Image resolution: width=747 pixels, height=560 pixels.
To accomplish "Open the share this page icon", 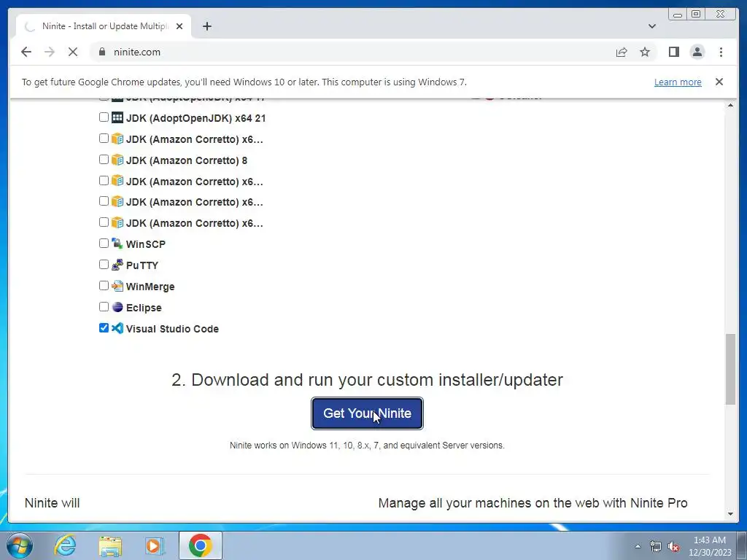I will coord(622,52).
